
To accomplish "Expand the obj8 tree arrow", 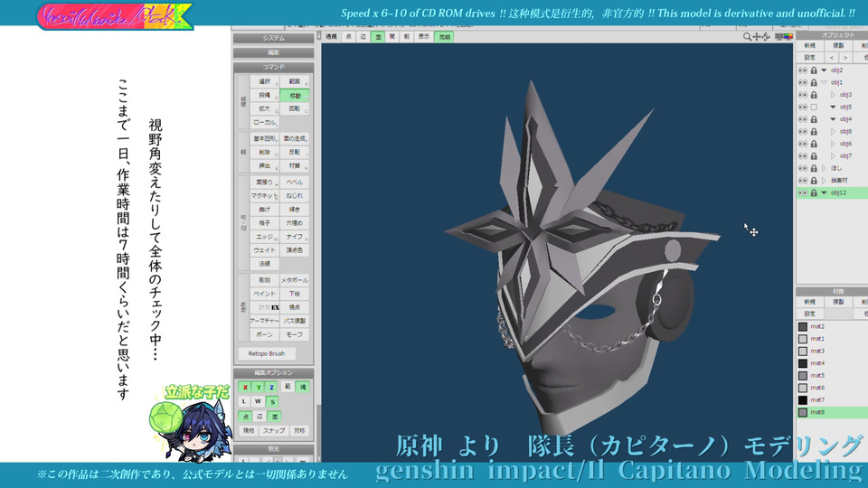I will point(833,132).
